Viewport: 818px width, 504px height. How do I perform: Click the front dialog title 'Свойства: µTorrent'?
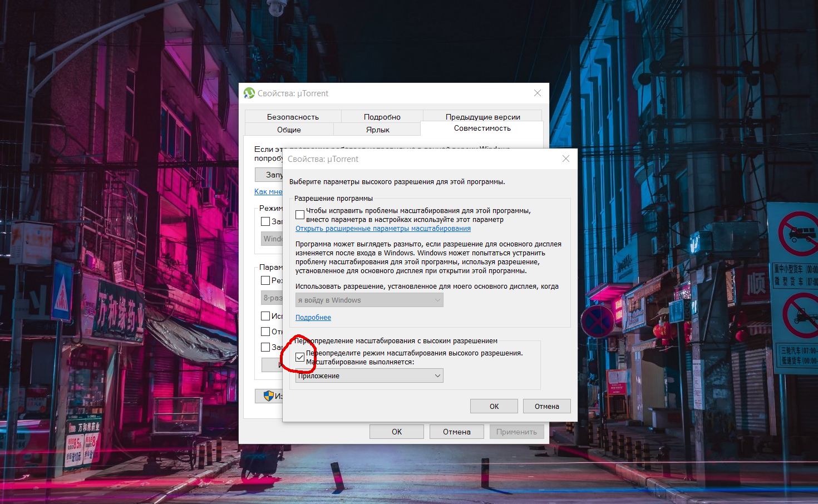coord(323,159)
